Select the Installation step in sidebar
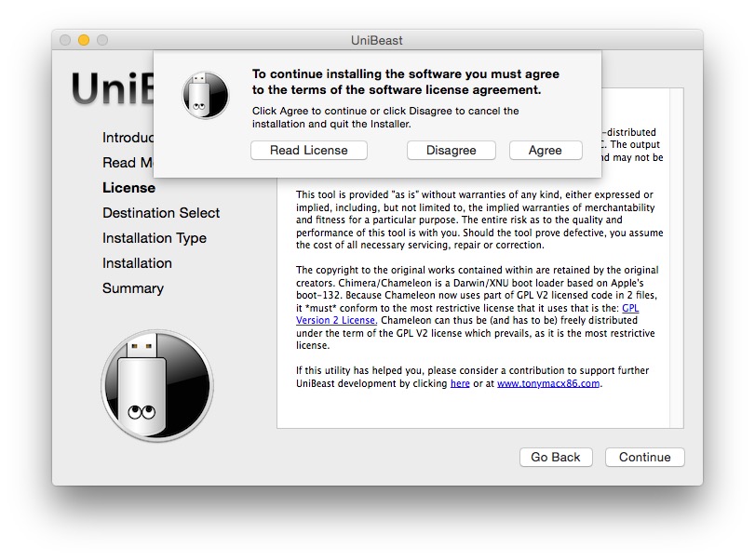The image size is (755, 560). (137, 263)
